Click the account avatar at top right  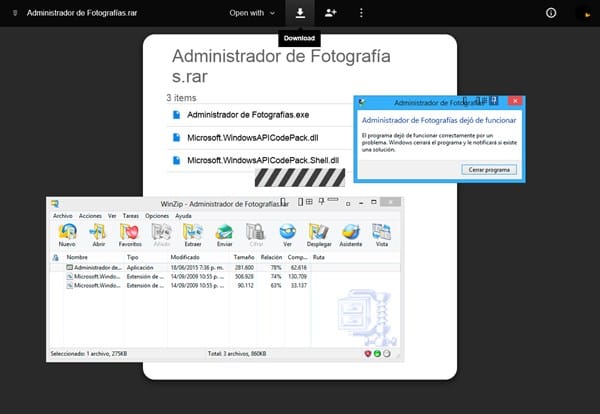click(586, 14)
